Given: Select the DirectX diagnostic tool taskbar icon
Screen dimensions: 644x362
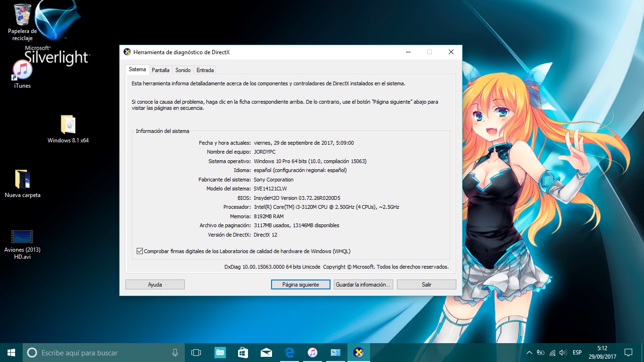Looking at the screenshot, I should [x=358, y=352].
